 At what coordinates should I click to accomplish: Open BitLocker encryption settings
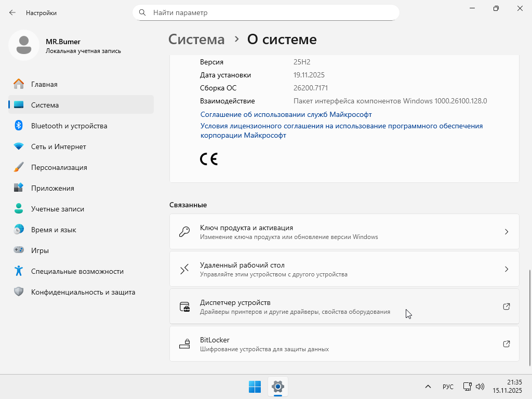[x=344, y=344]
